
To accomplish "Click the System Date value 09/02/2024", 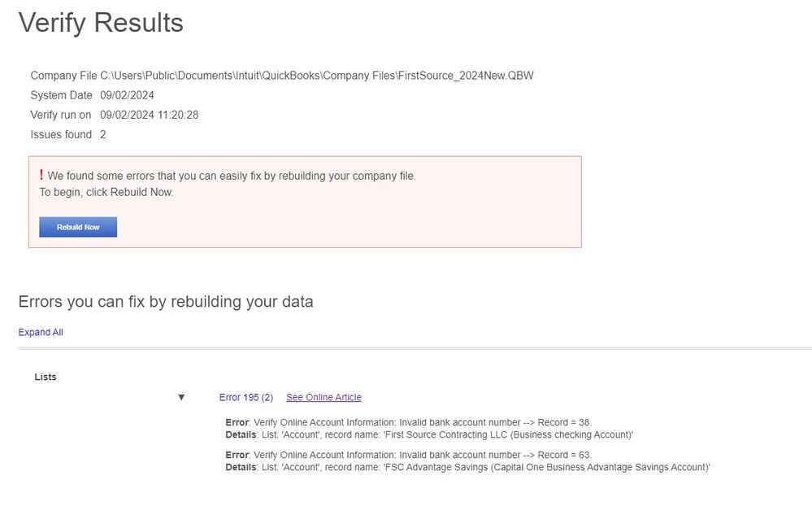I will pyautogui.click(x=127, y=95).
